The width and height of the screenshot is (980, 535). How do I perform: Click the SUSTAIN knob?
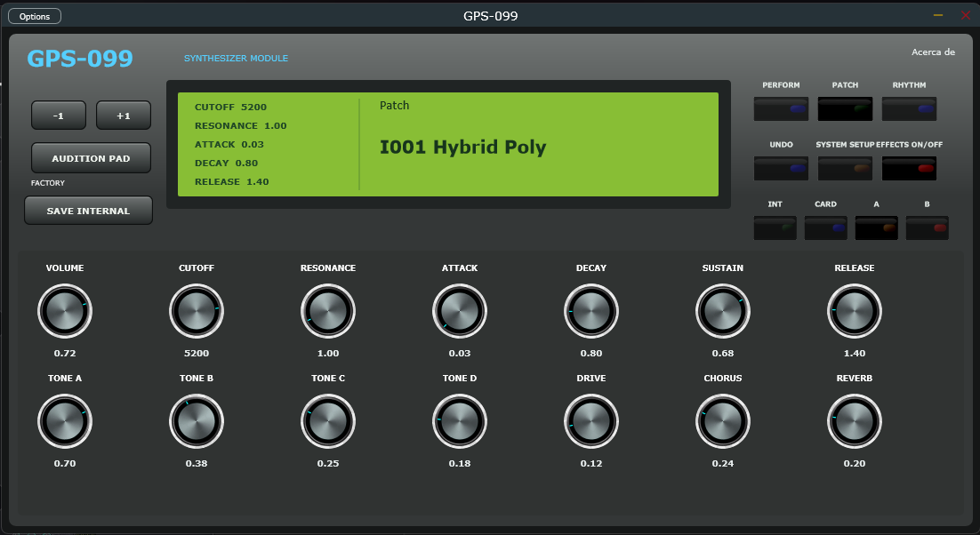722,311
